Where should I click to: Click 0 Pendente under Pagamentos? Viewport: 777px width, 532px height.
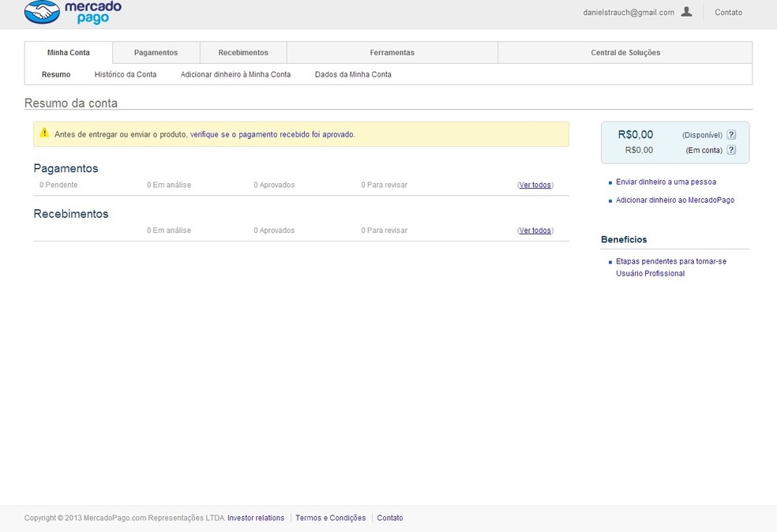58,185
